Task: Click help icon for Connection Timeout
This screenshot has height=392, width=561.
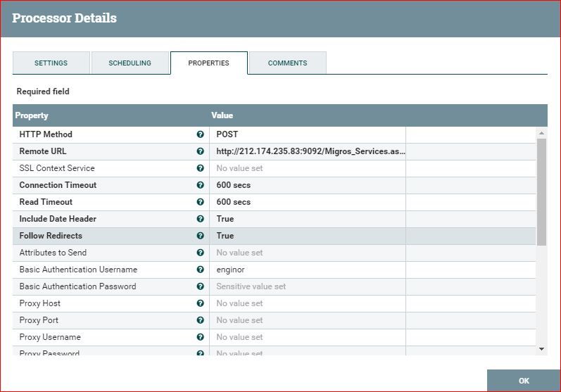Action: [x=201, y=185]
